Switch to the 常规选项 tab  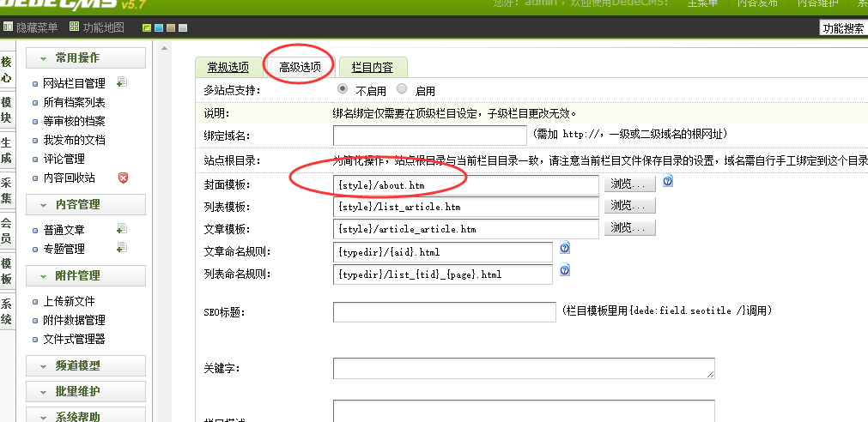point(228,68)
